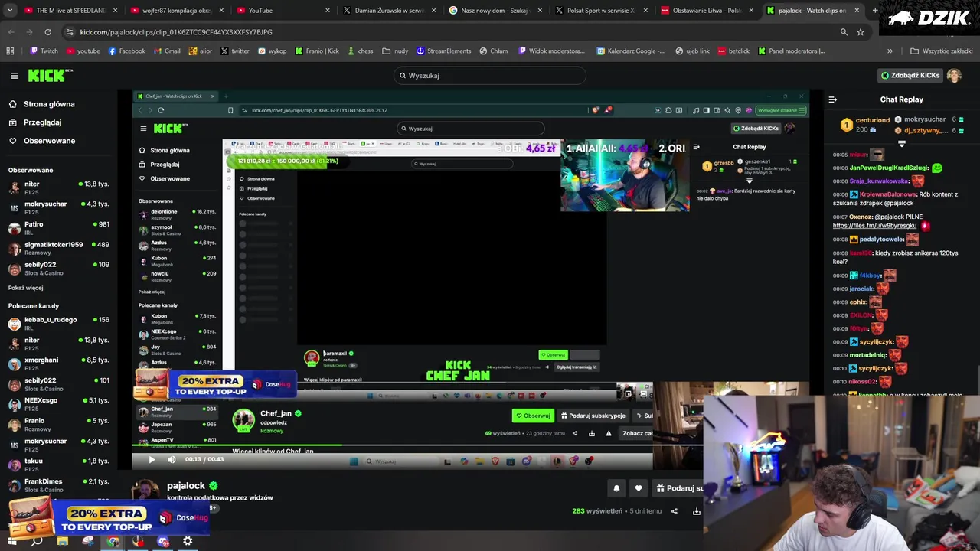This screenshot has height=551, width=980.
Task: Focus the Wyszukaj search field
Action: pyautogui.click(x=490, y=76)
